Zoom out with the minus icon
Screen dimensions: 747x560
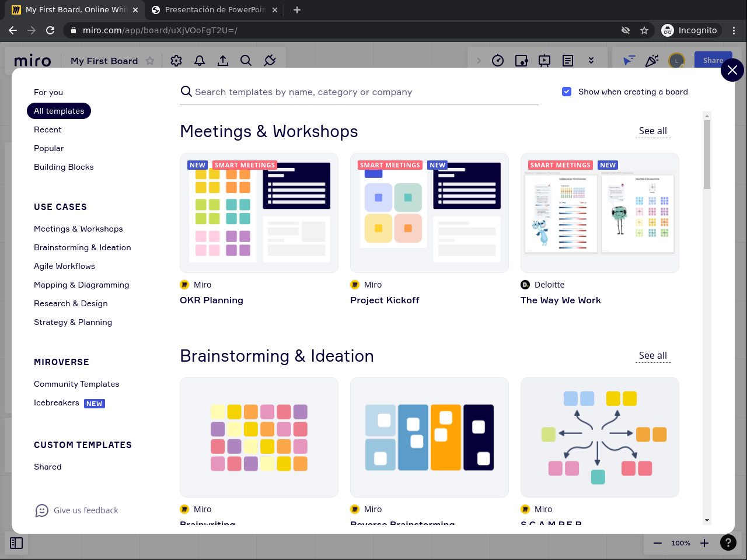[x=658, y=543]
